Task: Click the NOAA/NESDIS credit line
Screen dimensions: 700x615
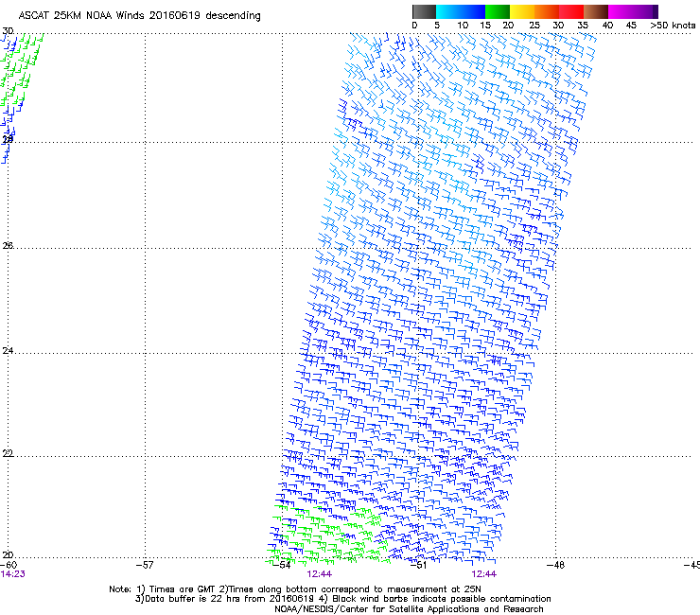Action: tap(409, 609)
